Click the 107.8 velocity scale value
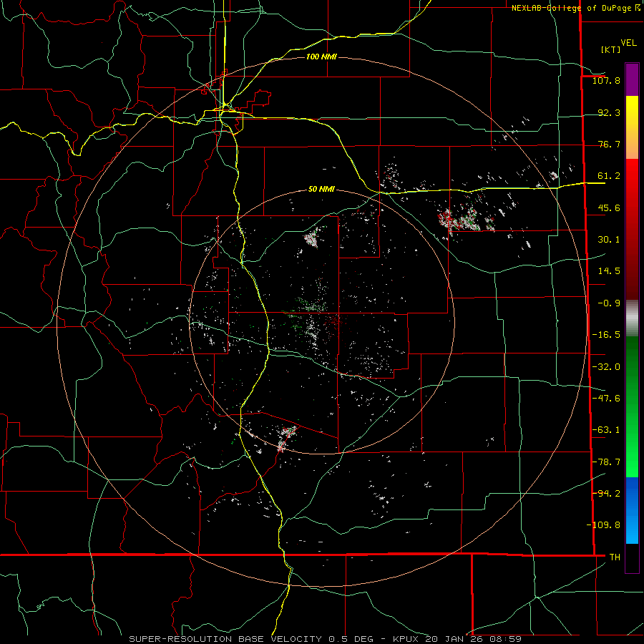This screenshot has width=644, height=644. 606,80
